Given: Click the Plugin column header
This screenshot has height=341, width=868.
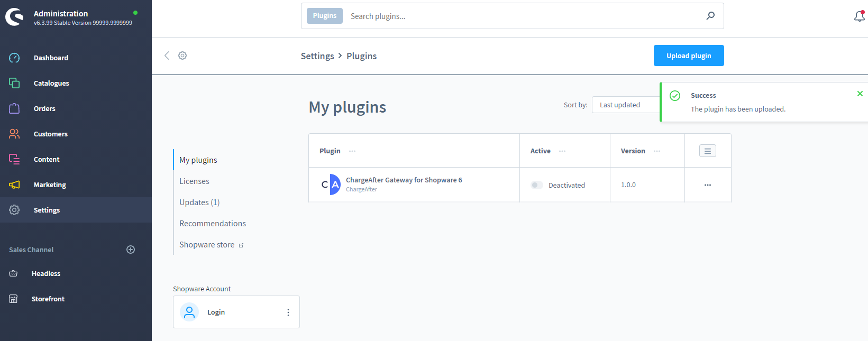Looking at the screenshot, I should coord(330,151).
